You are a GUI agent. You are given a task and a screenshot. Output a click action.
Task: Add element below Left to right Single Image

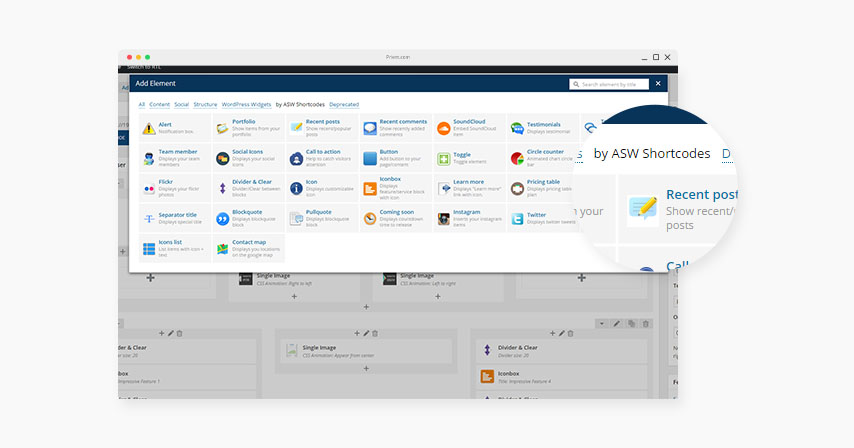tap(438, 297)
